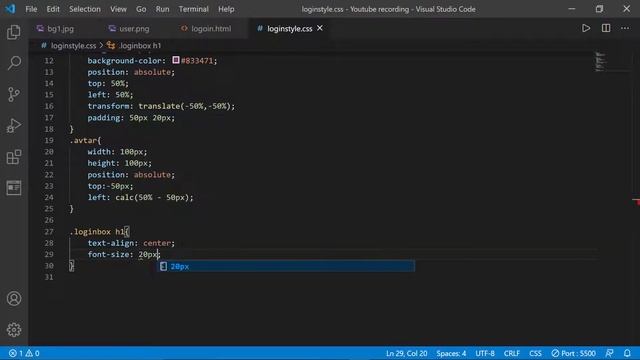
Task: Open the Search view in activity bar
Action: click(14, 63)
